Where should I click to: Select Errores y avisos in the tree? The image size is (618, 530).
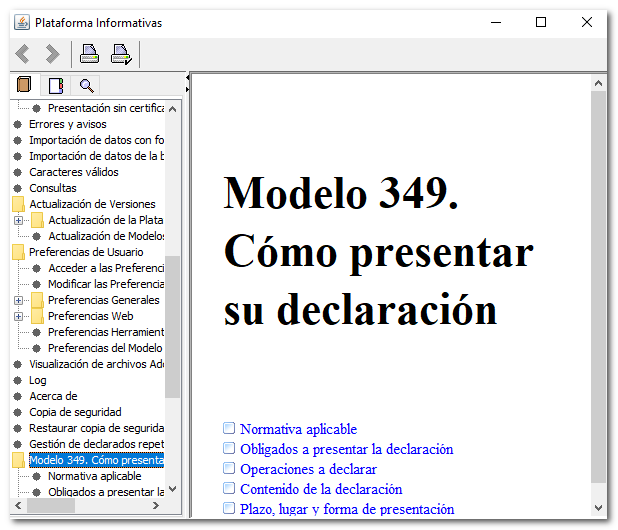(x=67, y=124)
